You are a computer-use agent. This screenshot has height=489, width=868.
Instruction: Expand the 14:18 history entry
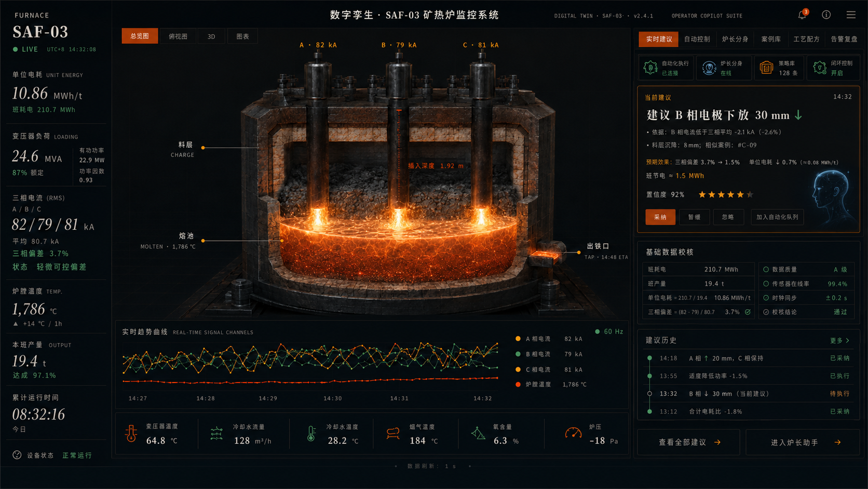click(x=749, y=358)
